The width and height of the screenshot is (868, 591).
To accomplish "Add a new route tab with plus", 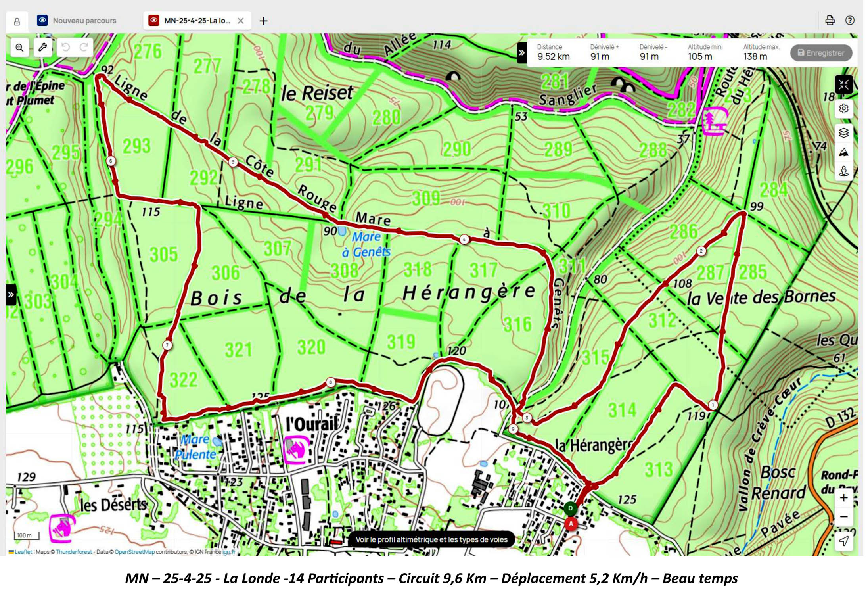I will (x=264, y=21).
